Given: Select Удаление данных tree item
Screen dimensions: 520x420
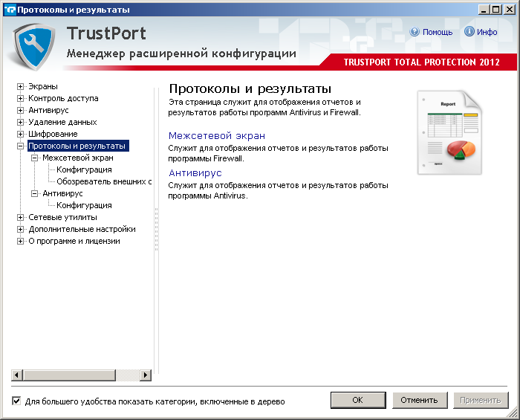Looking at the screenshot, I should click(x=62, y=122).
